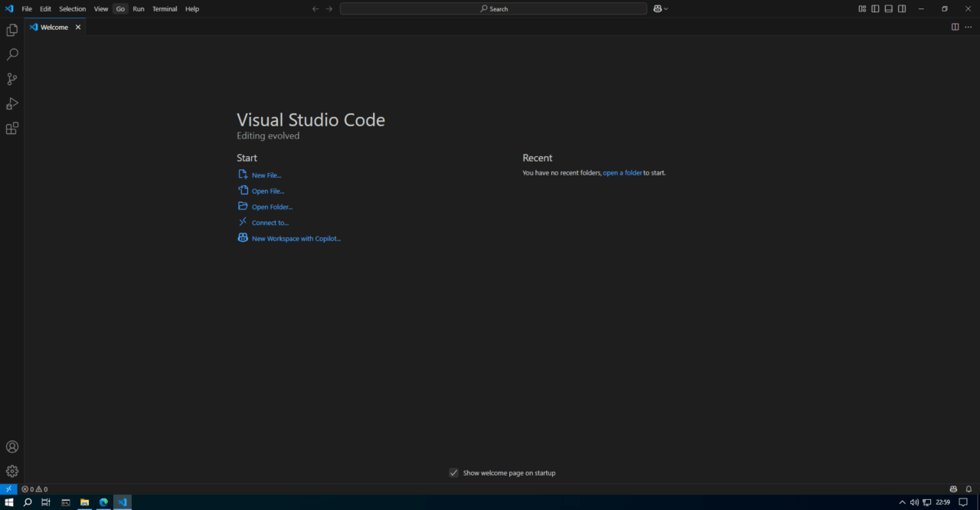Click the 'open a folder' link under Recent
Viewport: 980px width, 510px height.
click(x=622, y=173)
